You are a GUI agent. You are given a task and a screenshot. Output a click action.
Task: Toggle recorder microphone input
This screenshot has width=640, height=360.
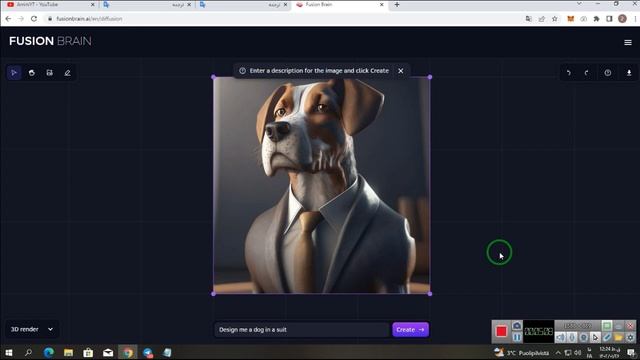tap(572, 337)
